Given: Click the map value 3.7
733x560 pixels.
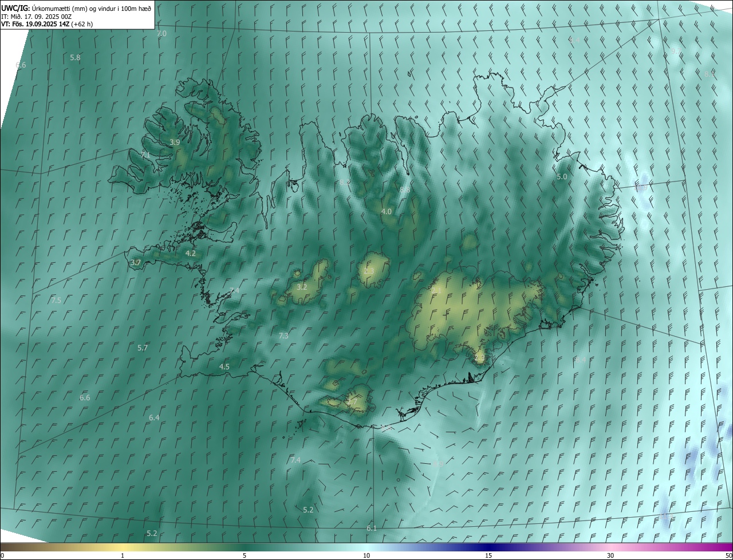Looking at the screenshot, I should pyautogui.click(x=136, y=262).
